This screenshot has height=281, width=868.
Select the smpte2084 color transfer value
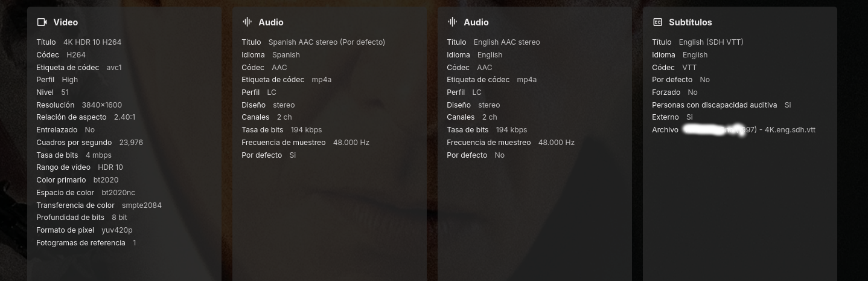(141, 205)
